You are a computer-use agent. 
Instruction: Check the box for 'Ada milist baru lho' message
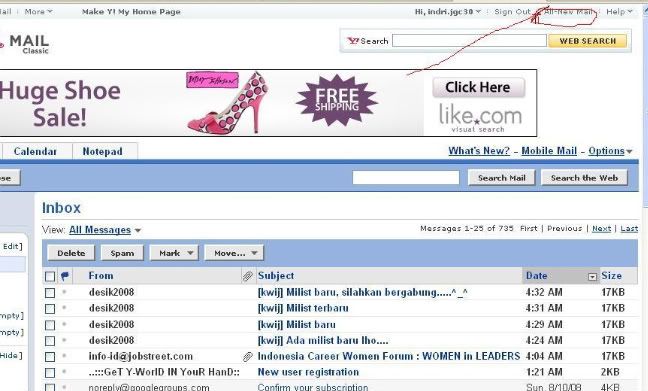pyautogui.click(x=50, y=341)
